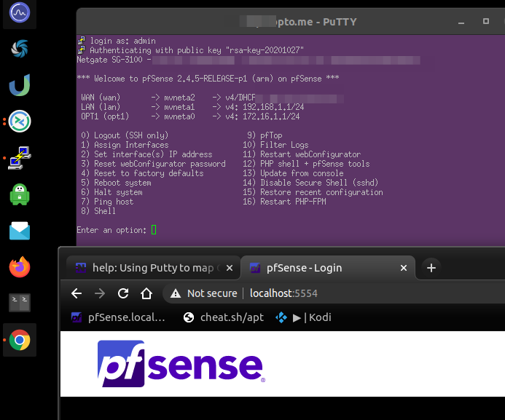The height and width of the screenshot is (420, 505).
Task: Maximize the PuTTY window
Action: [486, 21]
